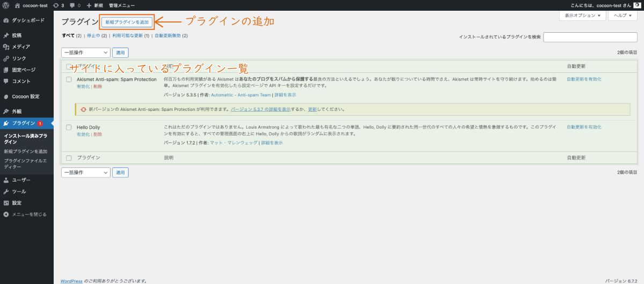Image resolution: width=644 pixels, height=284 pixels.
Task: Open Appearance (外観) in the sidebar
Action: pyautogui.click(x=17, y=111)
